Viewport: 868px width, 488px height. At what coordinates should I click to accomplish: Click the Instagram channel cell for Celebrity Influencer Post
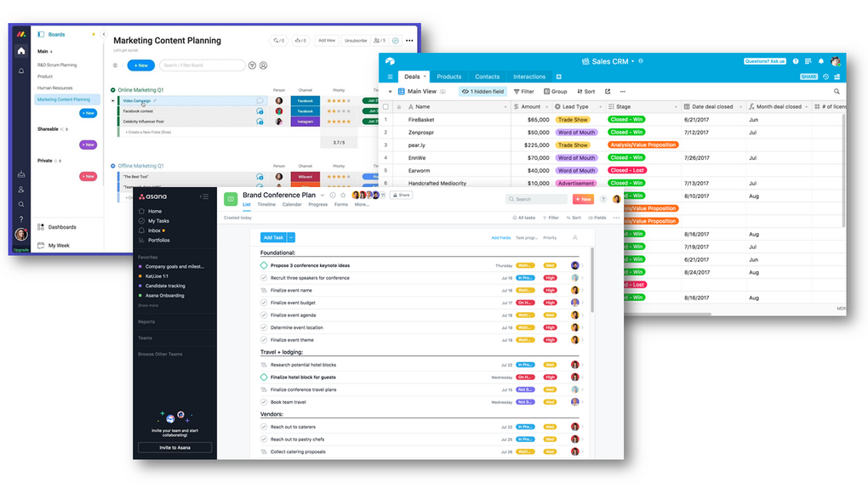[x=305, y=122]
